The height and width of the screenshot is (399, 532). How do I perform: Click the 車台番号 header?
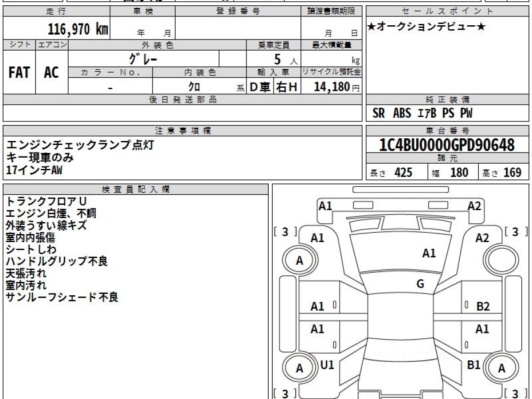coord(448,131)
